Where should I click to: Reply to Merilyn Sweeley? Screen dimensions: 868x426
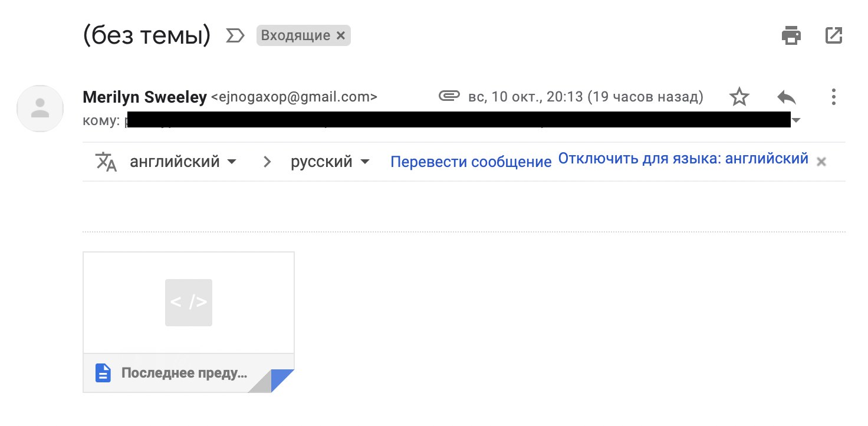tap(786, 97)
